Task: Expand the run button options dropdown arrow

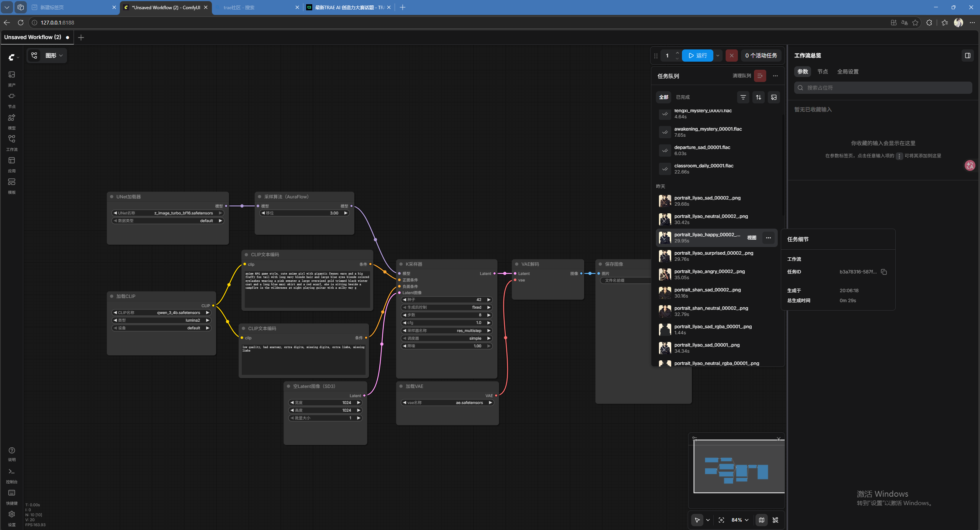Action: coord(718,56)
